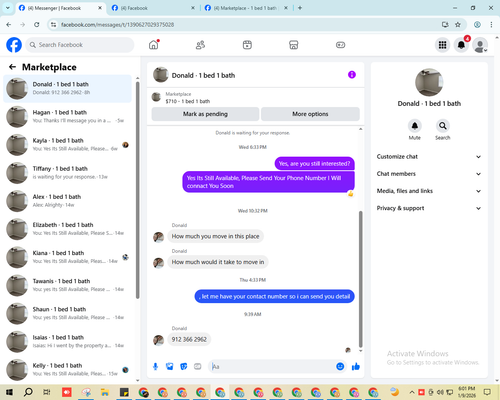
Task: Click the back arrow beside Marketplace
Action: (x=12, y=67)
